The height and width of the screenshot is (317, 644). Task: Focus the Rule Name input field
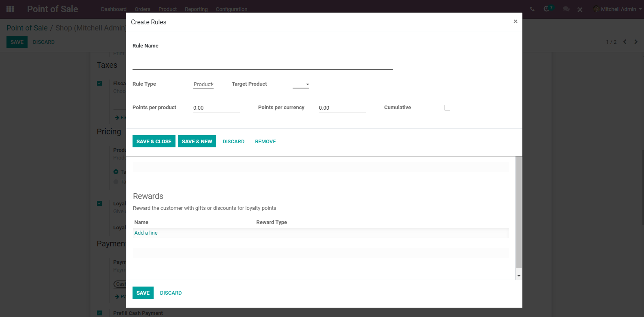pyautogui.click(x=263, y=62)
